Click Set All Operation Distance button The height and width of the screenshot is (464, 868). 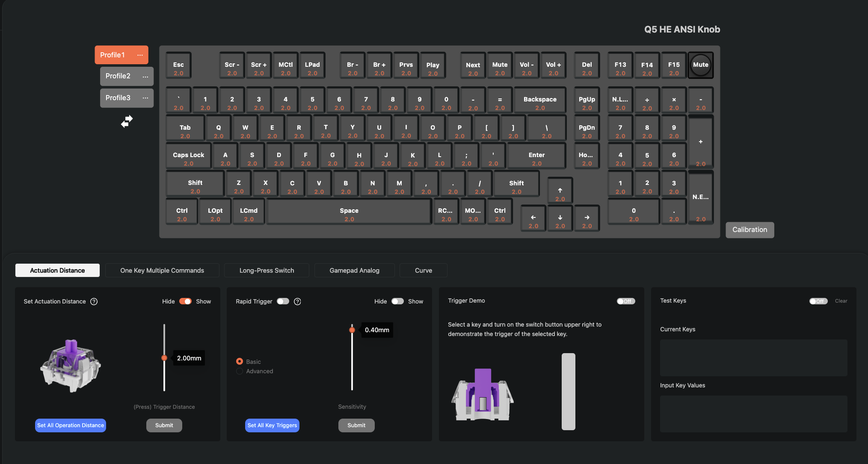pyautogui.click(x=70, y=425)
